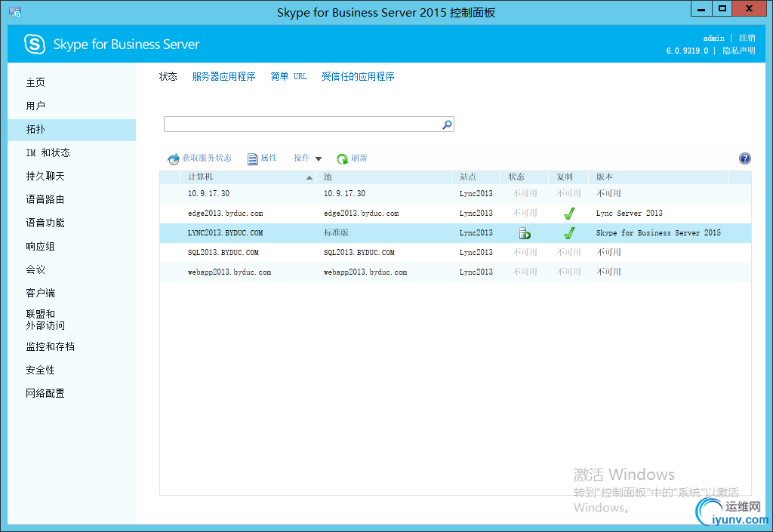Click the control panel window title icon

pos(15,12)
